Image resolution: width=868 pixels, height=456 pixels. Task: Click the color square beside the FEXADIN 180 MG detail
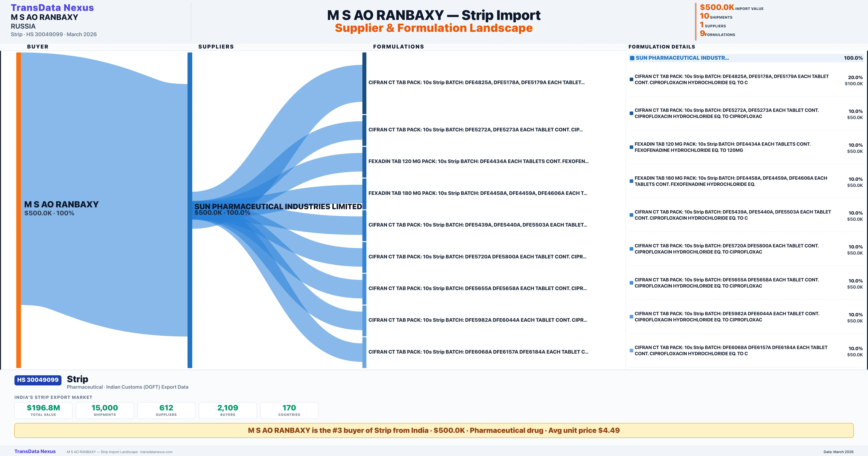[631, 181]
